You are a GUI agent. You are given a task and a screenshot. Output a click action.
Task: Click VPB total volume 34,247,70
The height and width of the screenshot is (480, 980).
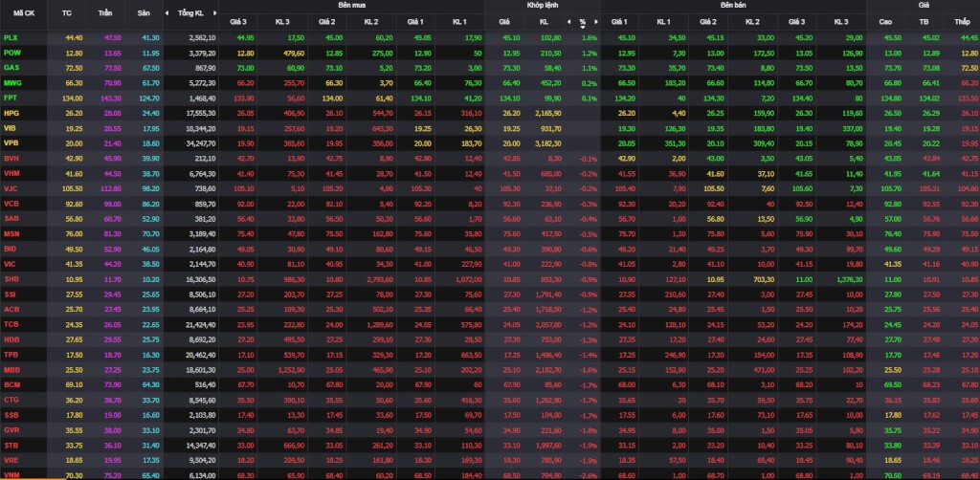pos(201,143)
